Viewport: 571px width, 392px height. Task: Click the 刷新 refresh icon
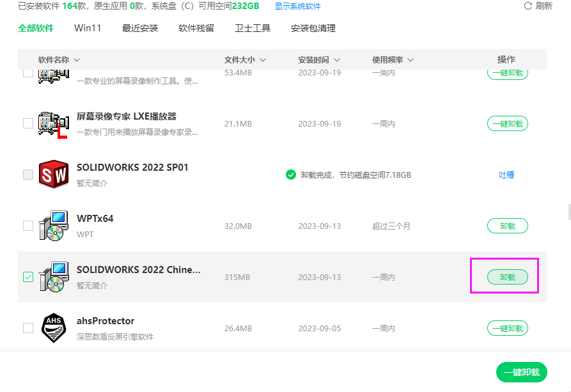pos(528,6)
